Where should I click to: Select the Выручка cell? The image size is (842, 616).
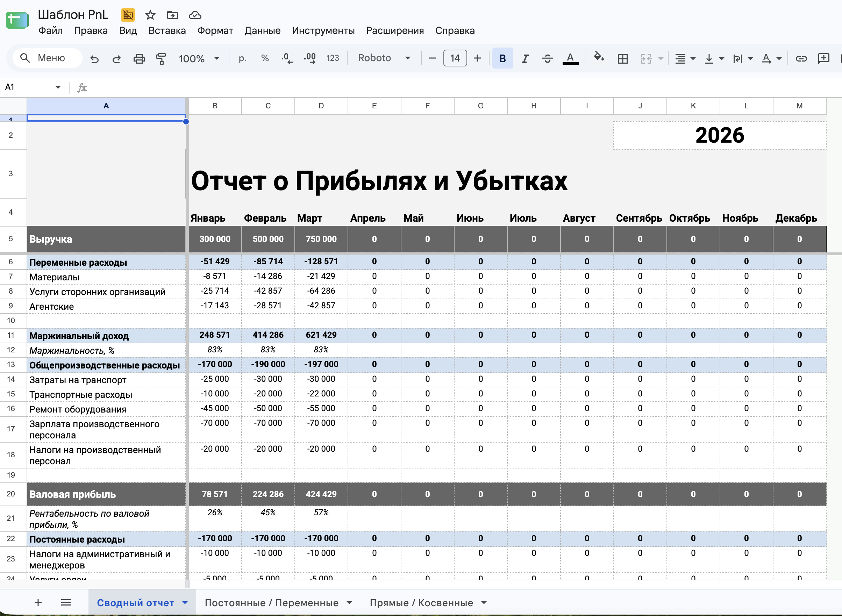tap(106, 239)
